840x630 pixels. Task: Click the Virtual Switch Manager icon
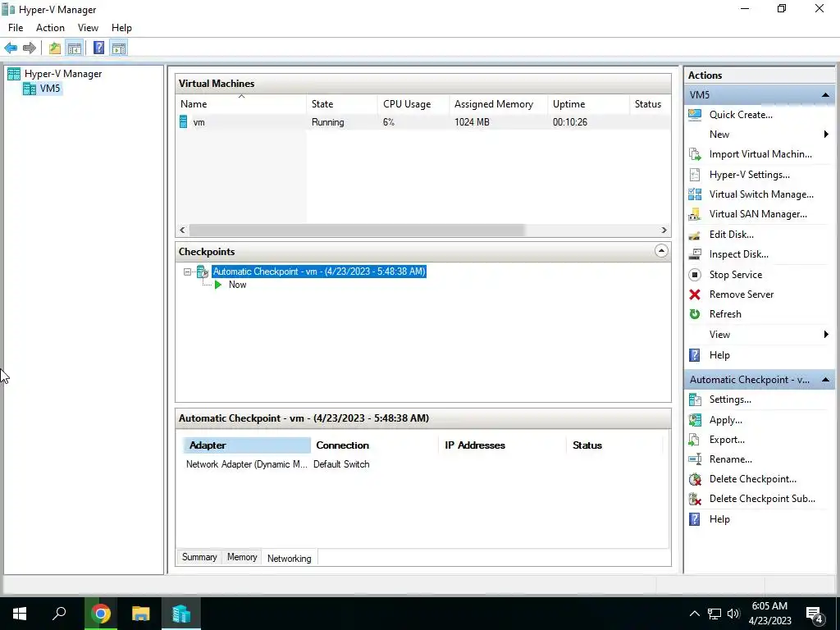(x=695, y=194)
